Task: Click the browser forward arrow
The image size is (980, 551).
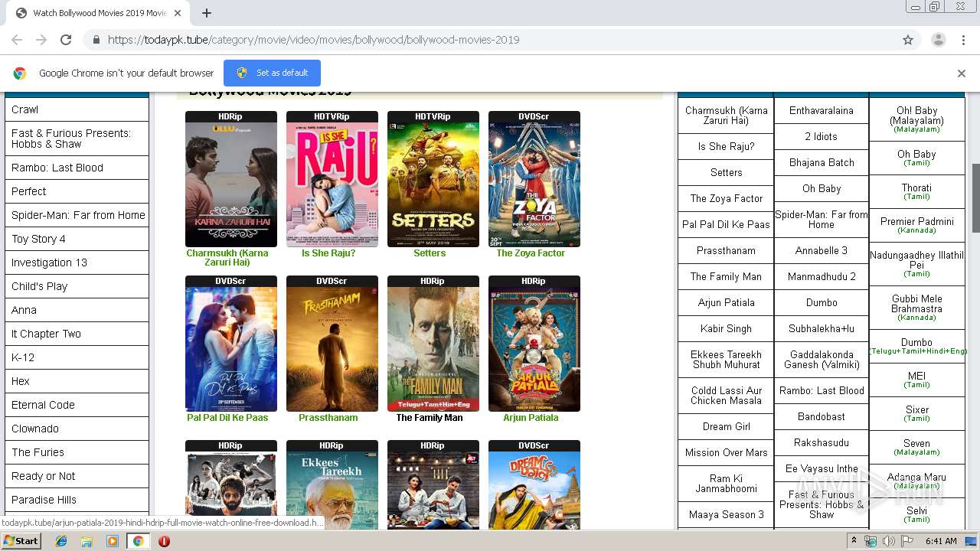Action: [41, 40]
